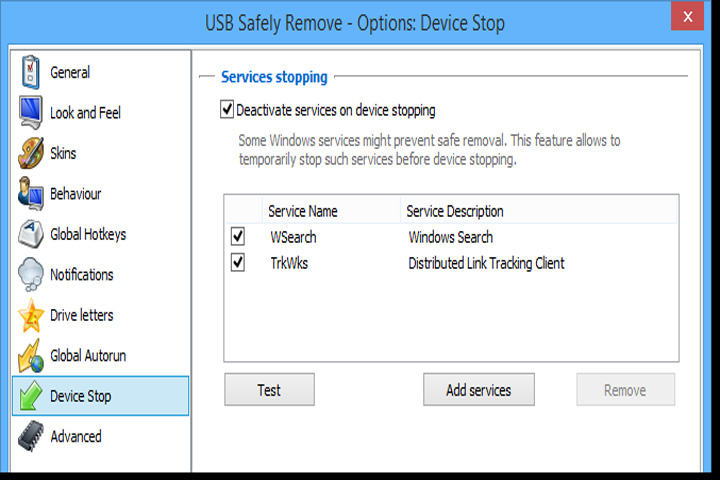Sort by the Service Description column header
This screenshot has width=720, height=480.
(539, 211)
